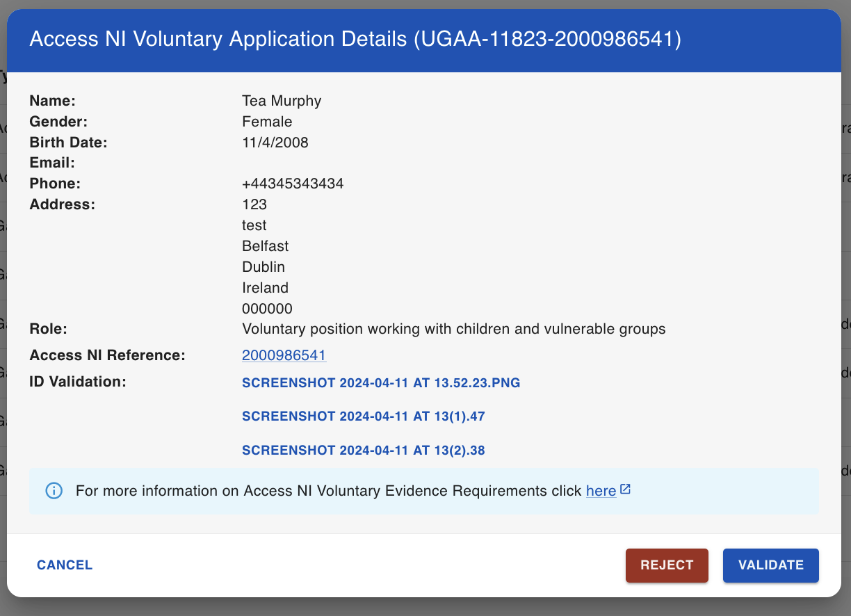This screenshot has width=851, height=616.
Task: Click the 000000 postcode line
Action: click(267, 309)
